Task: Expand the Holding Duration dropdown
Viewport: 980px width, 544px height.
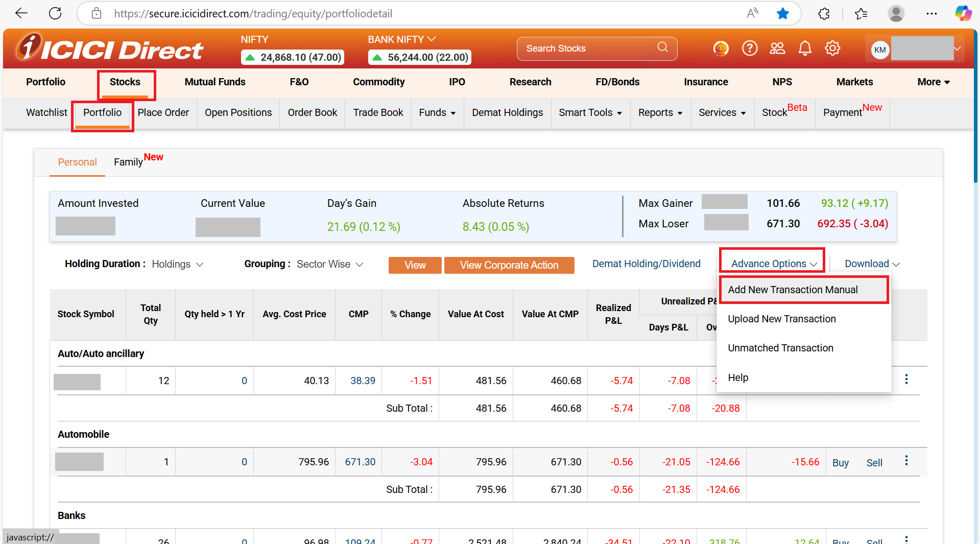Action: point(178,264)
